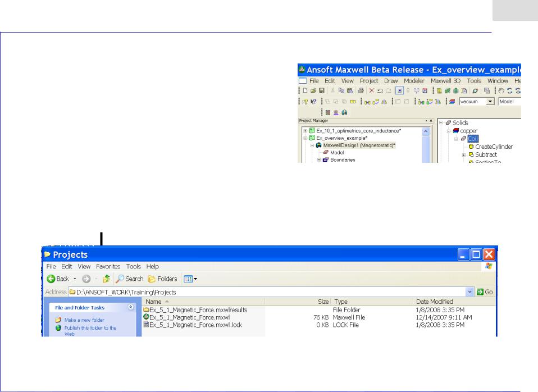The image size is (538, 392).
Task: Open Project menu in Maxwell
Action: pos(369,81)
